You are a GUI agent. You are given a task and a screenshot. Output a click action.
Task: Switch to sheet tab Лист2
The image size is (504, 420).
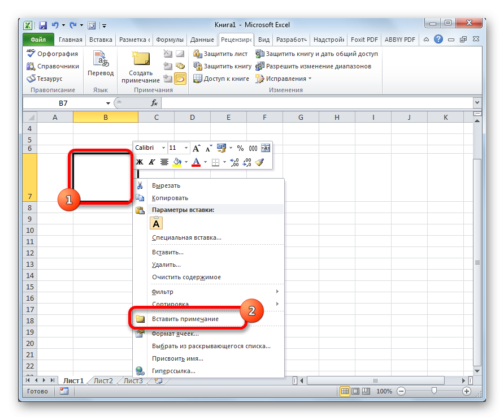pyautogui.click(x=103, y=381)
